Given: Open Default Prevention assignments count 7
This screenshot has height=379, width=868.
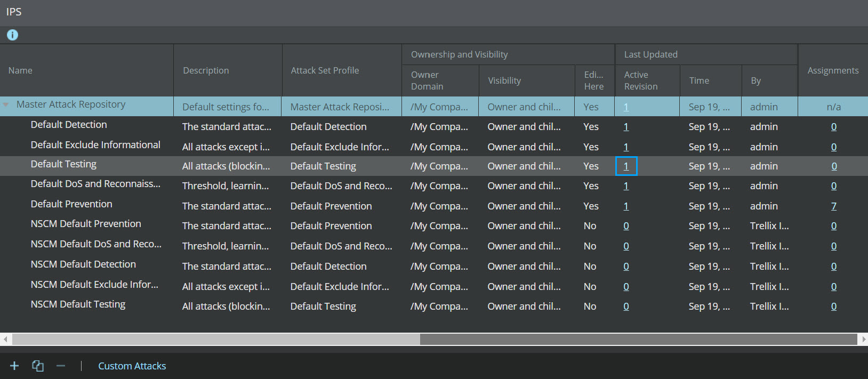Looking at the screenshot, I should (834, 206).
